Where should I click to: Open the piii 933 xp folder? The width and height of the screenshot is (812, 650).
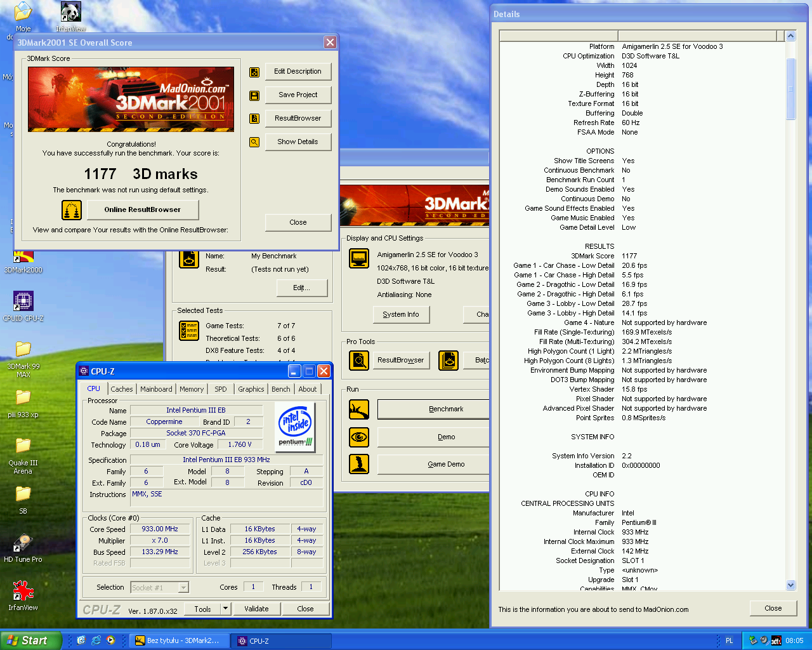23,404
